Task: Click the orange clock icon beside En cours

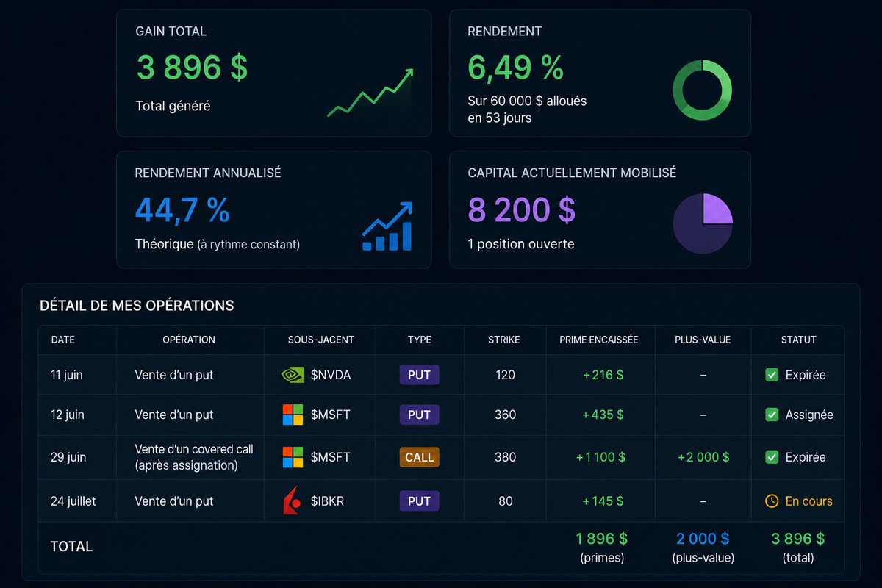Action: (772, 501)
